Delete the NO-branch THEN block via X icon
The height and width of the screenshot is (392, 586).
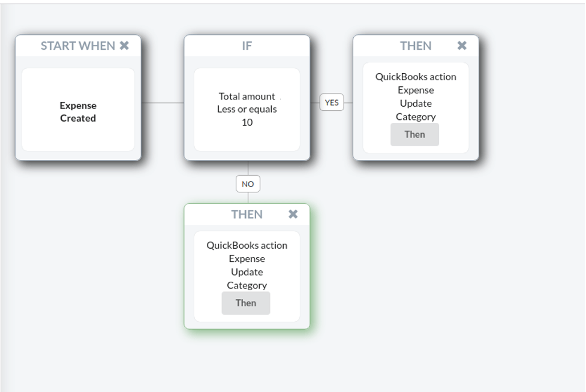point(293,214)
